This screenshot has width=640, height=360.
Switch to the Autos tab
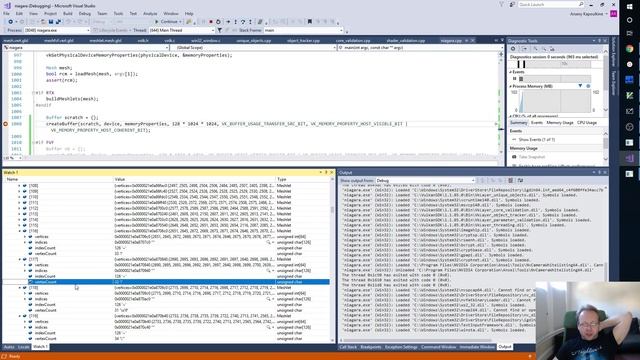coord(9,347)
